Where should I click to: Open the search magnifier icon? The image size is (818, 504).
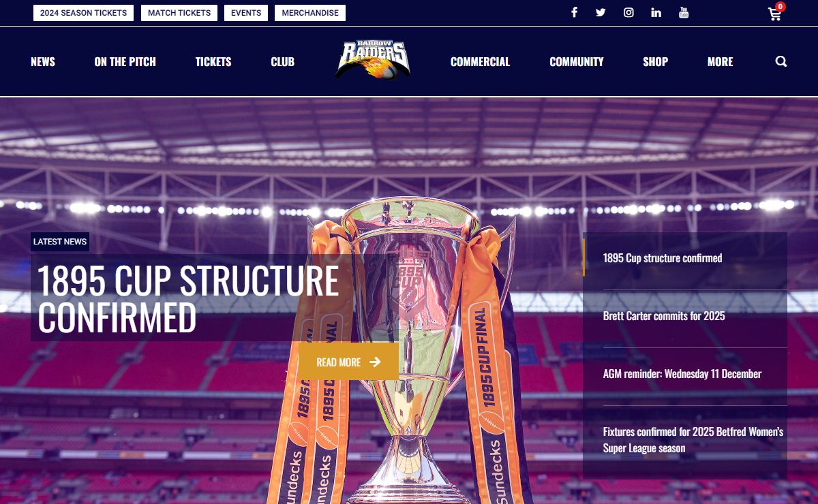(x=781, y=61)
